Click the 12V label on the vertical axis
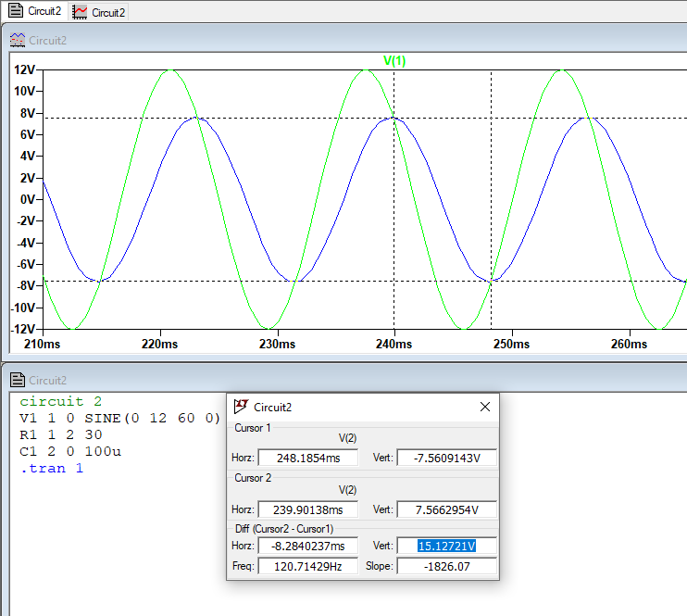This screenshot has width=687, height=616. [x=23, y=69]
